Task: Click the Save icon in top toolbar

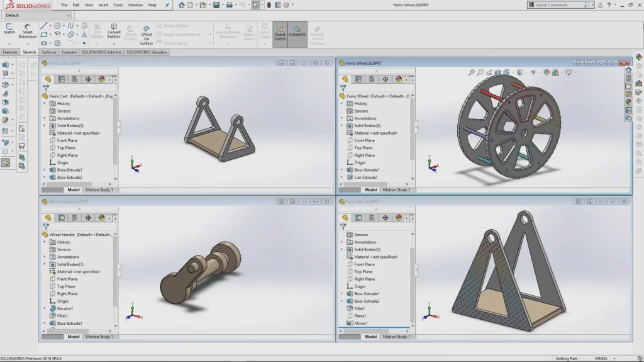Action: (216, 5)
